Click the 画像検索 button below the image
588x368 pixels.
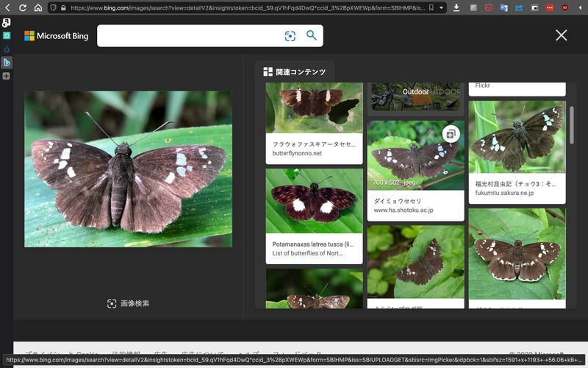click(128, 303)
